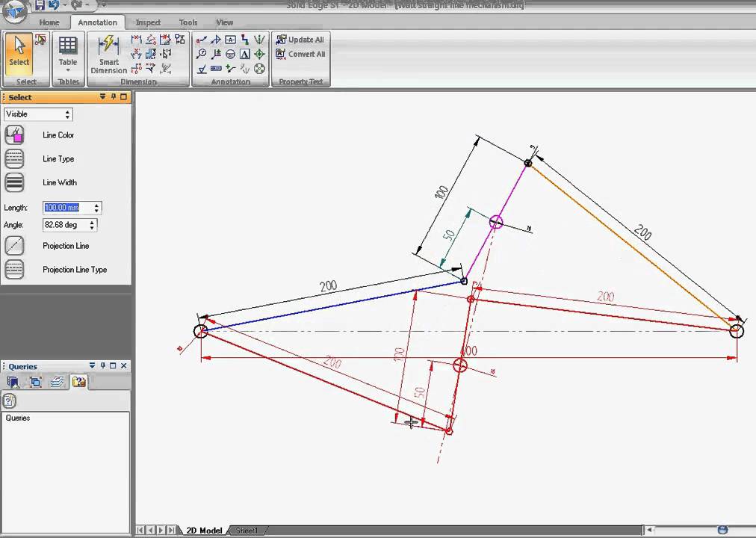Increase Length using the spinner control
This screenshot has width=756, height=538.
96,205
